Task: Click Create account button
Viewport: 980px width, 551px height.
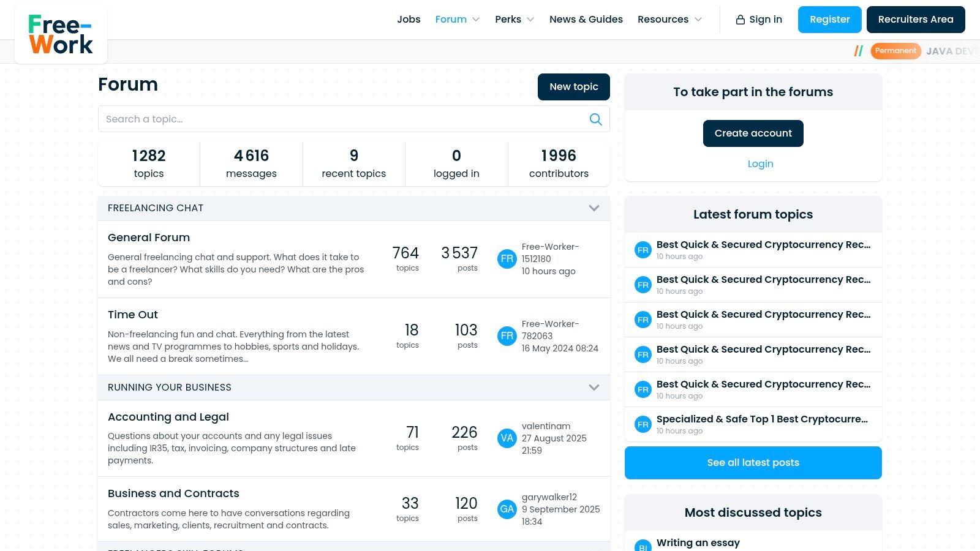Action: (753, 133)
